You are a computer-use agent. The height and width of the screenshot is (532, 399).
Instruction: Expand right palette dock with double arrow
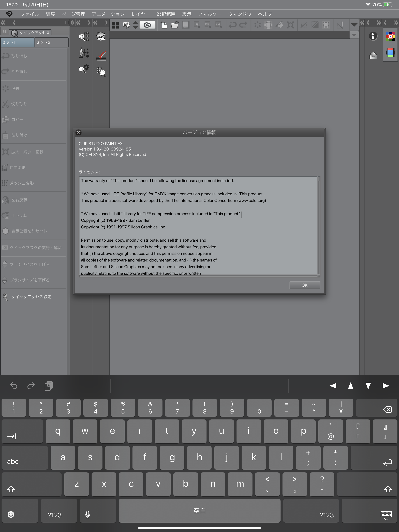point(362,23)
